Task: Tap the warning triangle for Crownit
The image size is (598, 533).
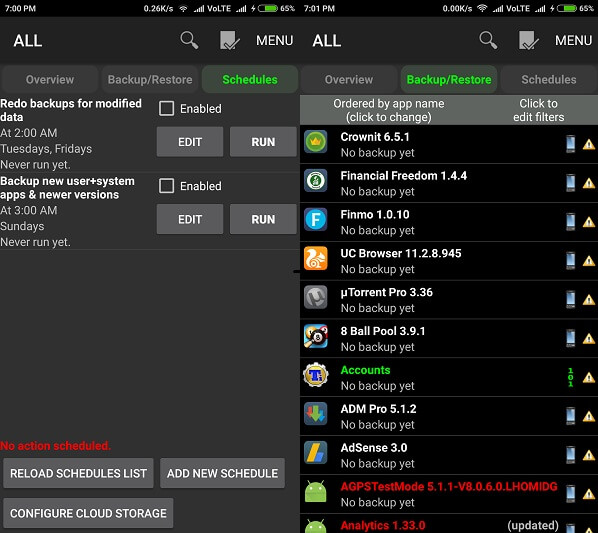Action: (x=588, y=145)
